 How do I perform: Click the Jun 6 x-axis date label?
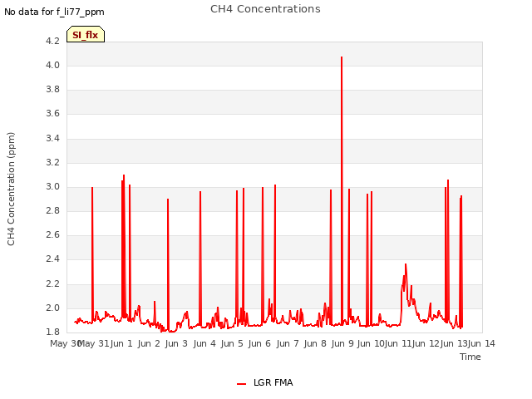click(x=259, y=343)
